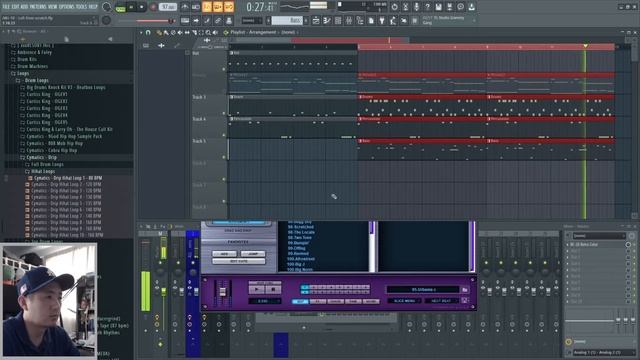Select the playlist mute tool
Viewport: 640px width, 360px height.
pos(180,32)
